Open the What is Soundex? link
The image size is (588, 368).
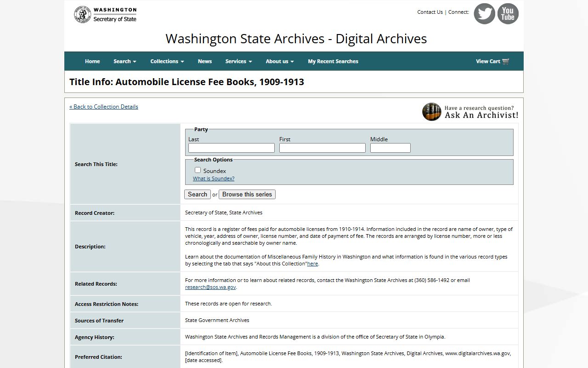pos(214,178)
